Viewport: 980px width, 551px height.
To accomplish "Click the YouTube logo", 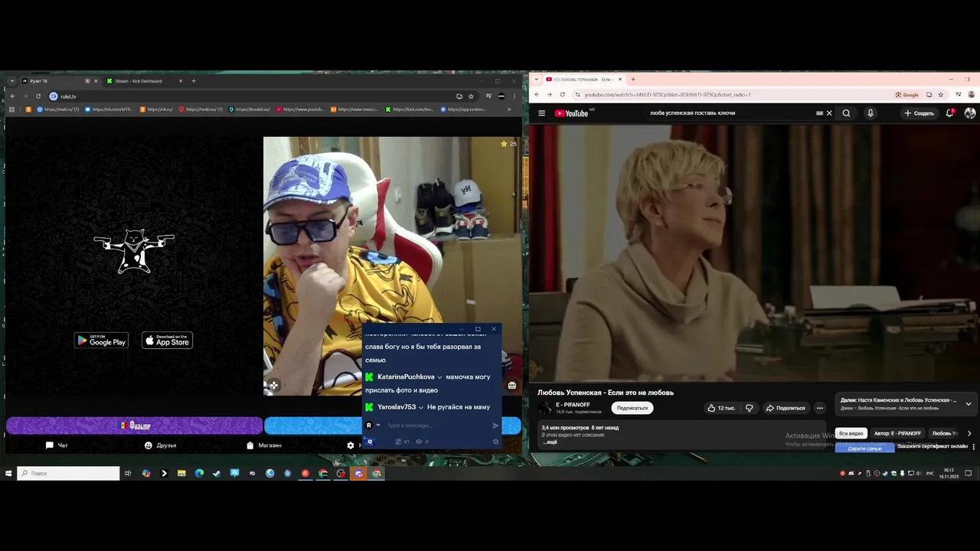I will (571, 113).
